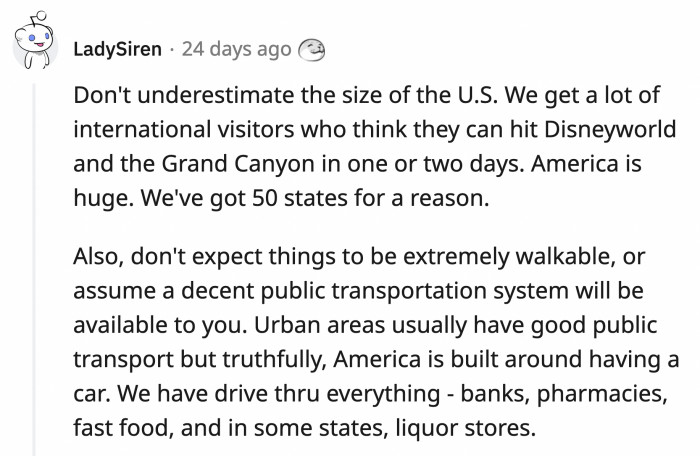
Task: Click the award badge icon beside timestamp
Action: pyautogui.click(x=311, y=49)
